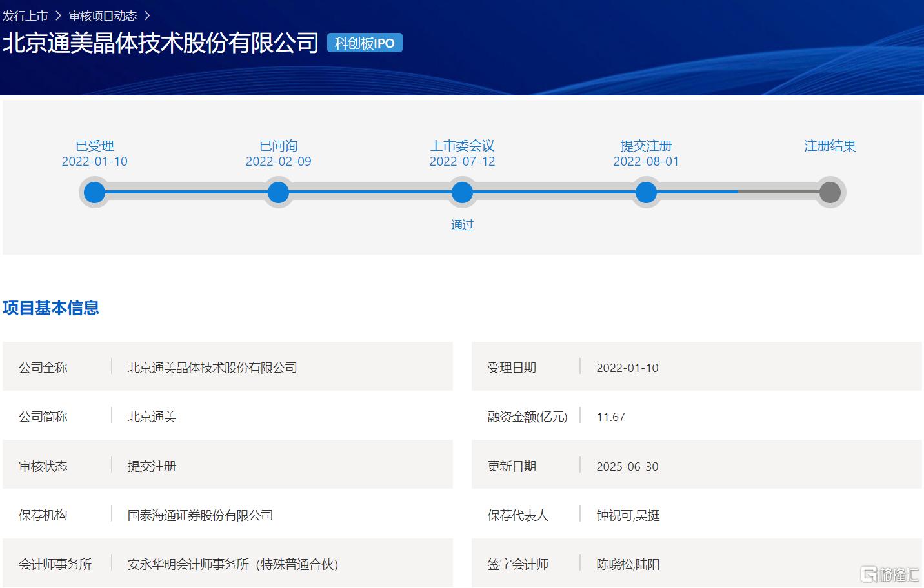924x588 pixels.
Task: Click the 公司全称 value in the table
Action: pos(212,367)
